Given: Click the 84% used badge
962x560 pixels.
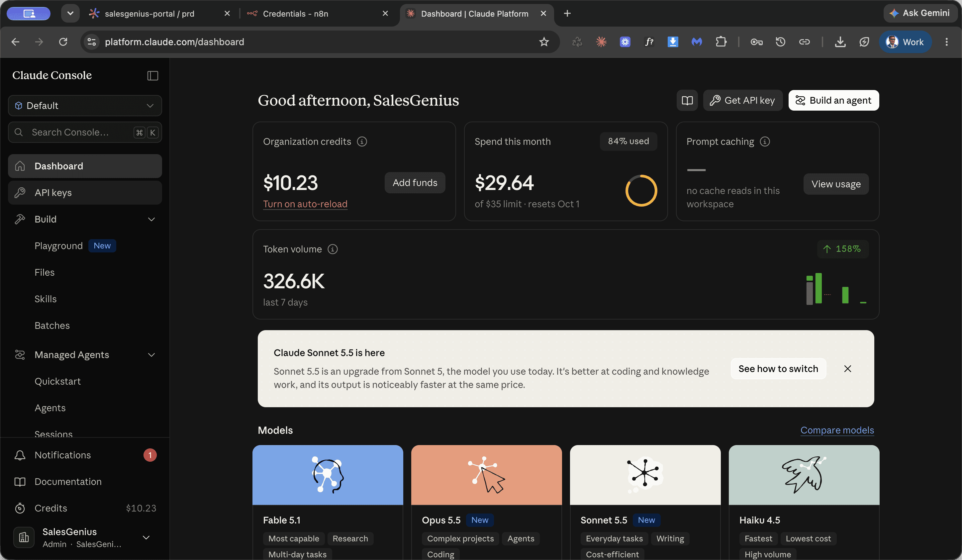Looking at the screenshot, I should pyautogui.click(x=628, y=141).
